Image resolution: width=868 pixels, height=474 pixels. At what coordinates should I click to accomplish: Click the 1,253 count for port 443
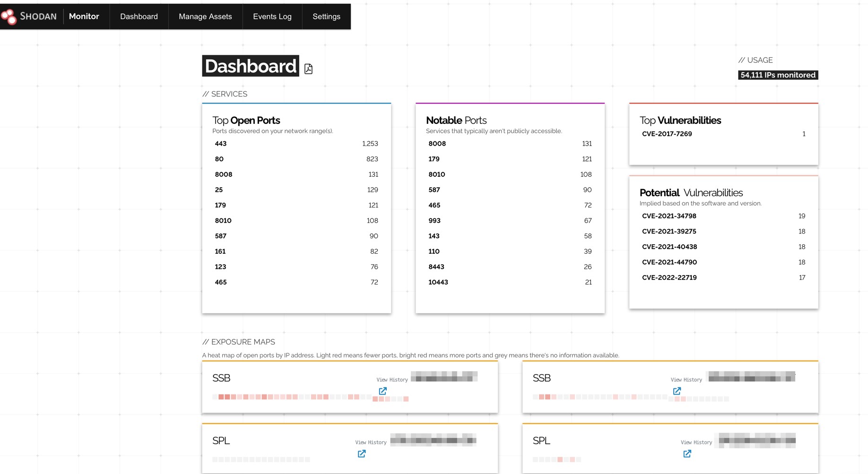(370, 144)
